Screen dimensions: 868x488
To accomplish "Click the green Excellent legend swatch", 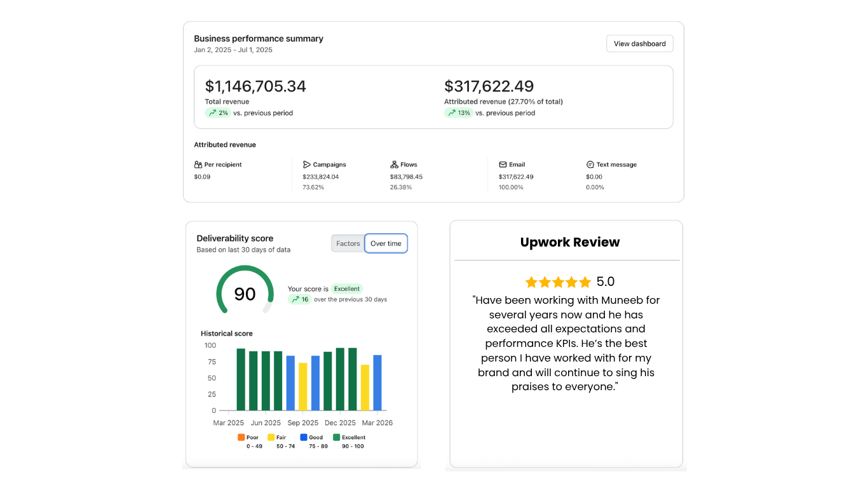I will coord(336,437).
